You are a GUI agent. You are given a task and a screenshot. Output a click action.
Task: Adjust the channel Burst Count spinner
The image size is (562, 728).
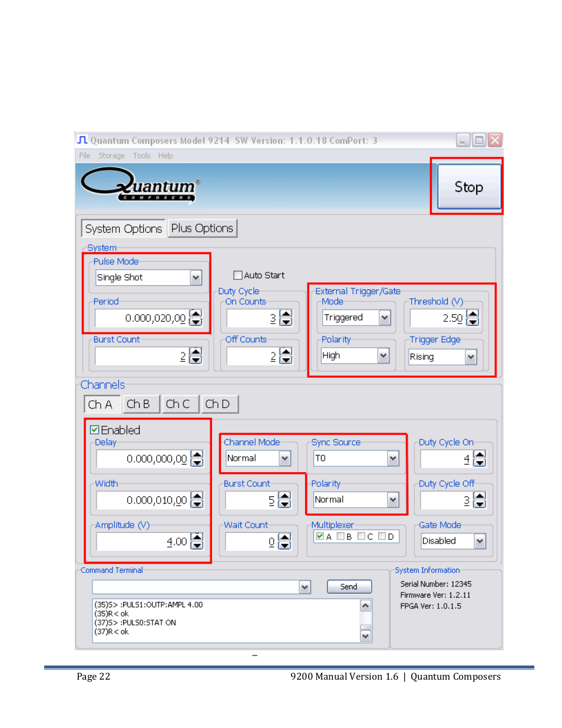point(284,500)
